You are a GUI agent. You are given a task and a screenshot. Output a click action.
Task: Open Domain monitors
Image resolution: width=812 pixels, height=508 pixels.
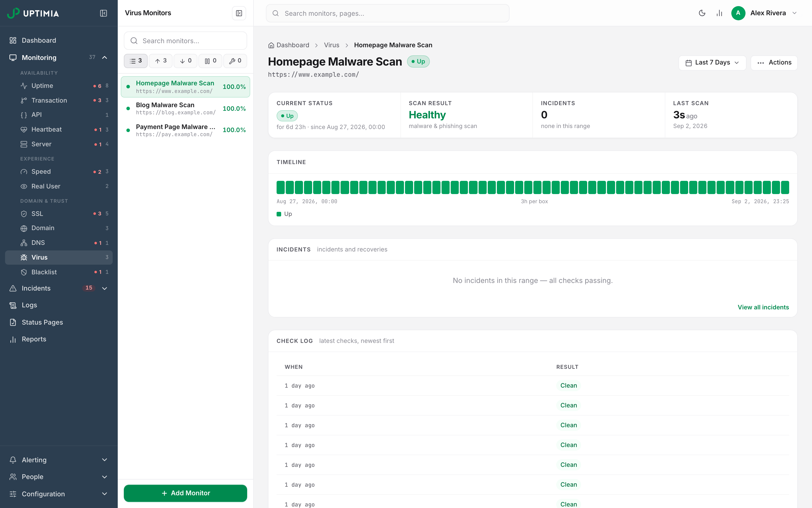coord(59,228)
